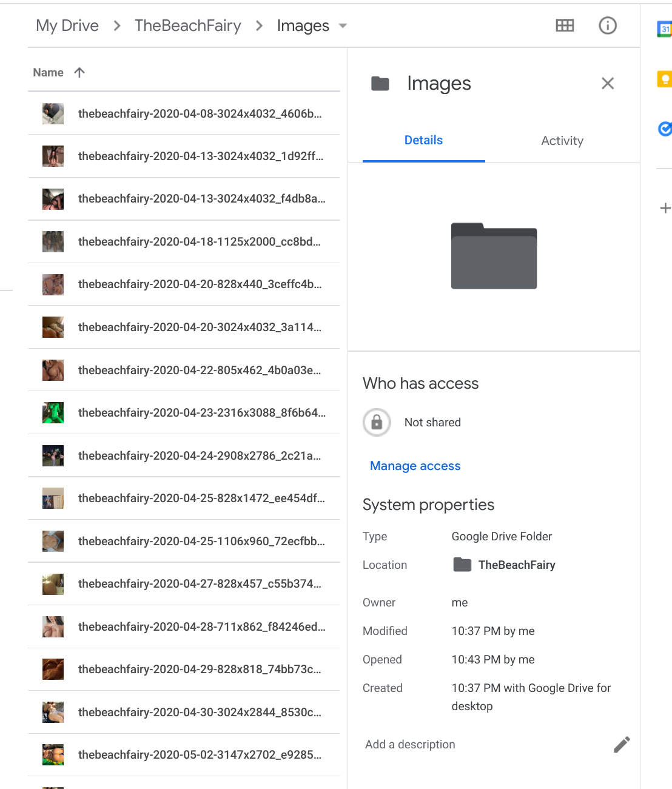The height and width of the screenshot is (789, 672).
Task: Click the Manage access link
Action: 415,466
